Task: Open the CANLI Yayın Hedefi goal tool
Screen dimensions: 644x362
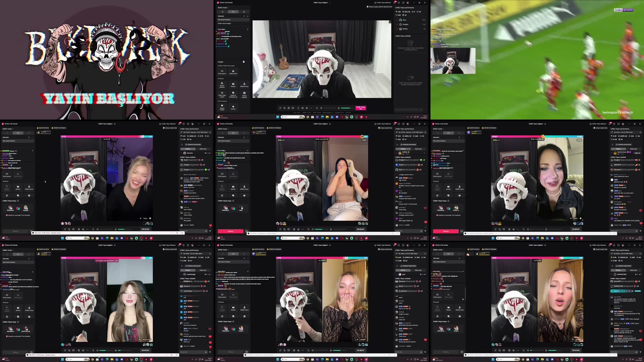Action: [x=222, y=95]
